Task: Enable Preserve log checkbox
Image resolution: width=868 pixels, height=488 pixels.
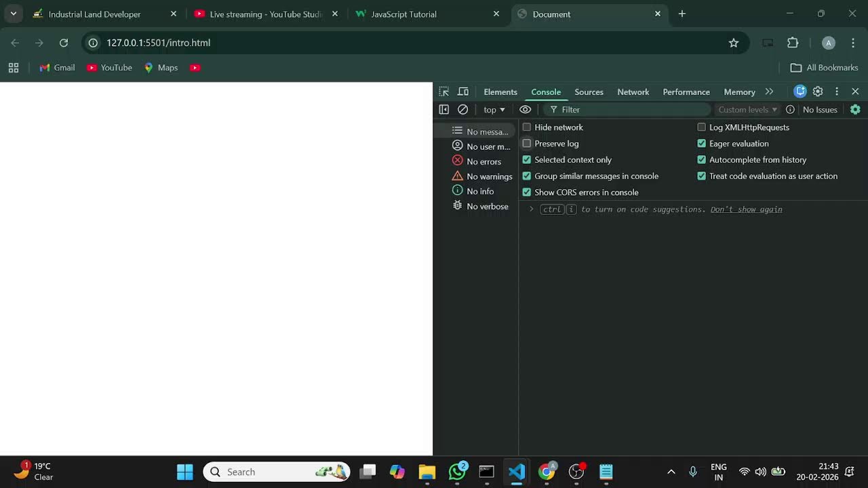Action: click(x=527, y=143)
